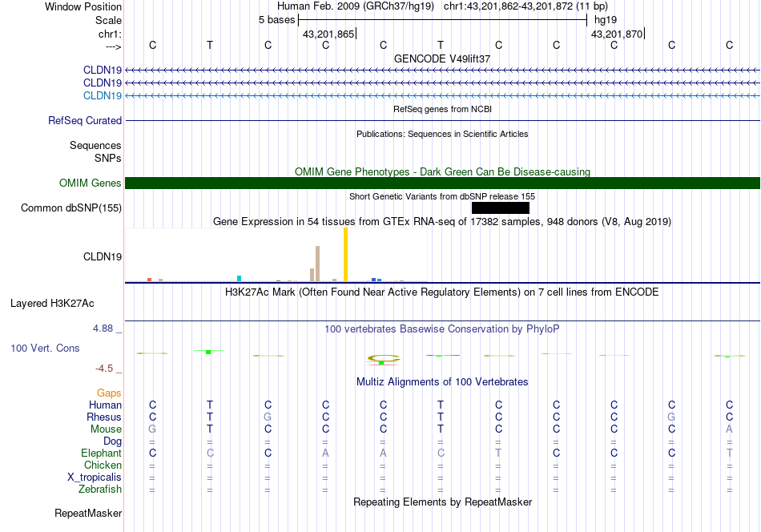Select the Dog alignment row label
761x532 pixels.
(112, 441)
